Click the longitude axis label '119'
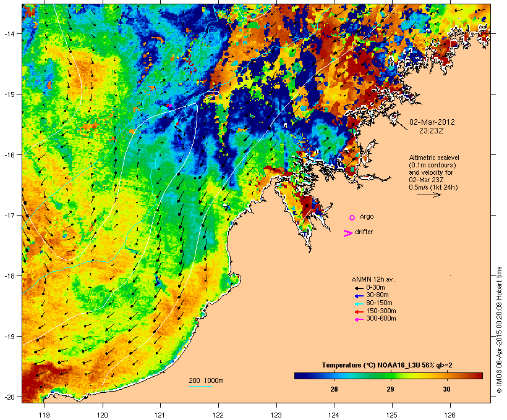Screen dimensions: 507x420 [45, 415]
